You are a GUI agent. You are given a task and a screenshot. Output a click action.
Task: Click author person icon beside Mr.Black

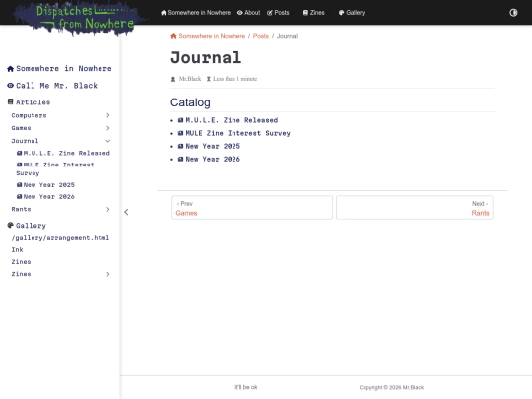tap(173, 79)
